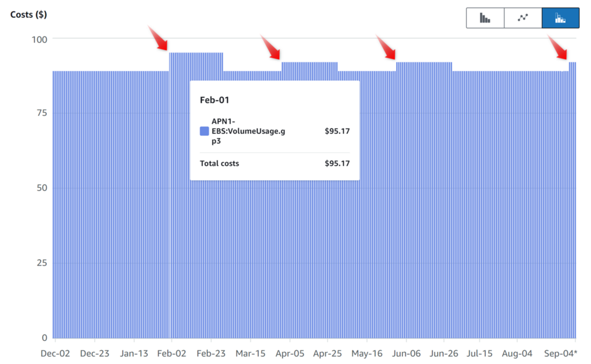Click the Feb-01 tooltip heading

coord(215,100)
